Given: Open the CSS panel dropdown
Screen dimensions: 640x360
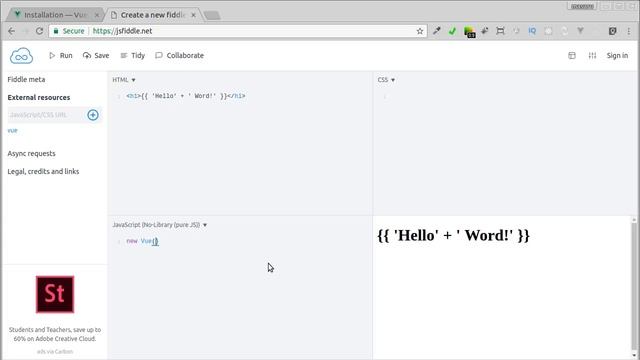Looking at the screenshot, I should (x=386, y=80).
